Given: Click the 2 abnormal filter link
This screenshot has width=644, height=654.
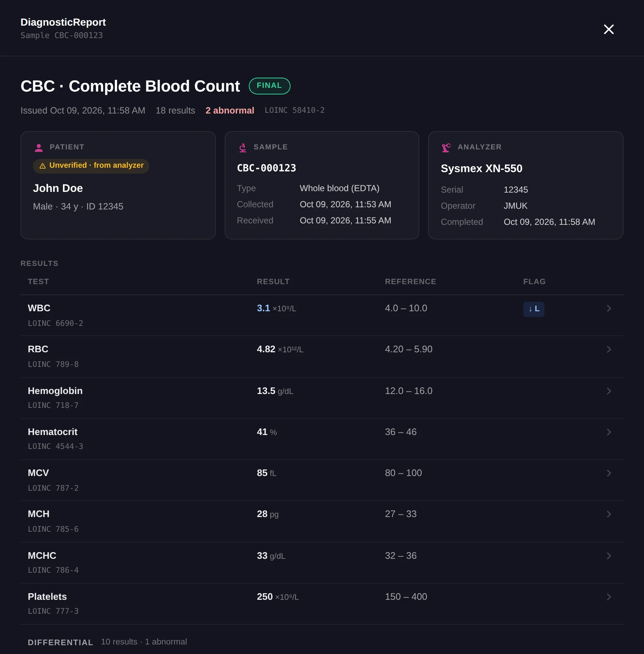Looking at the screenshot, I should (x=230, y=111).
